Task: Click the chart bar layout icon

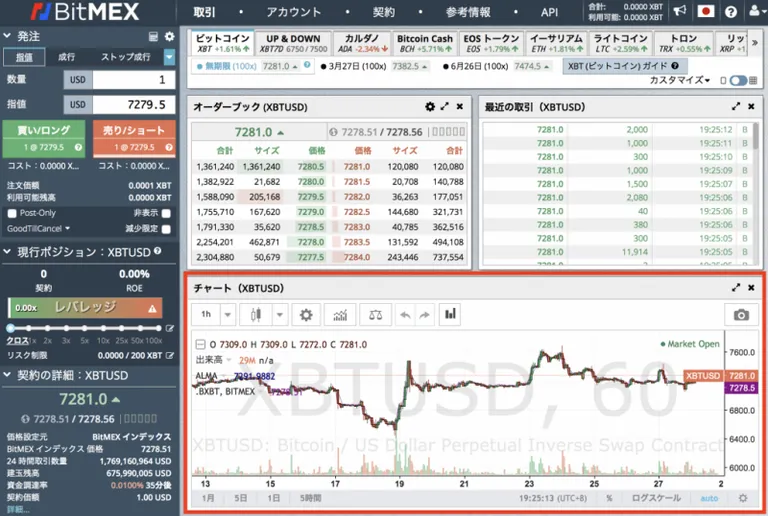Action: point(450,314)
